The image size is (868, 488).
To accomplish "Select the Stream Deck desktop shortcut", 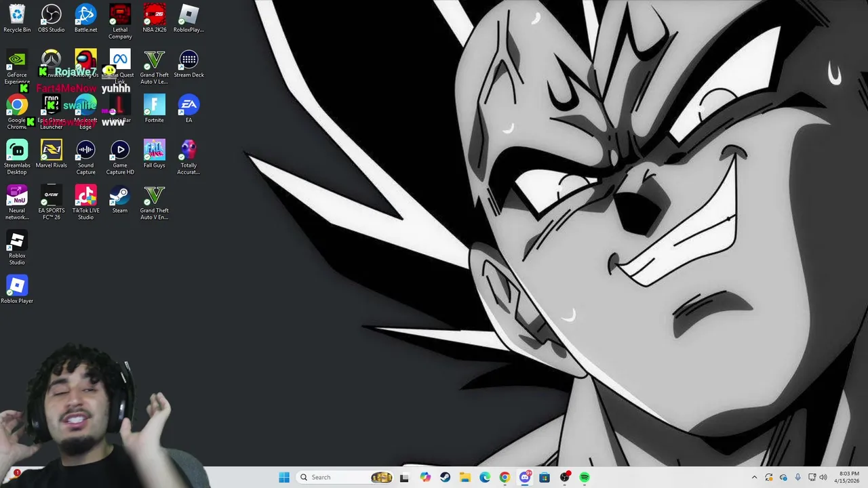I will click(x=189, y=64).
